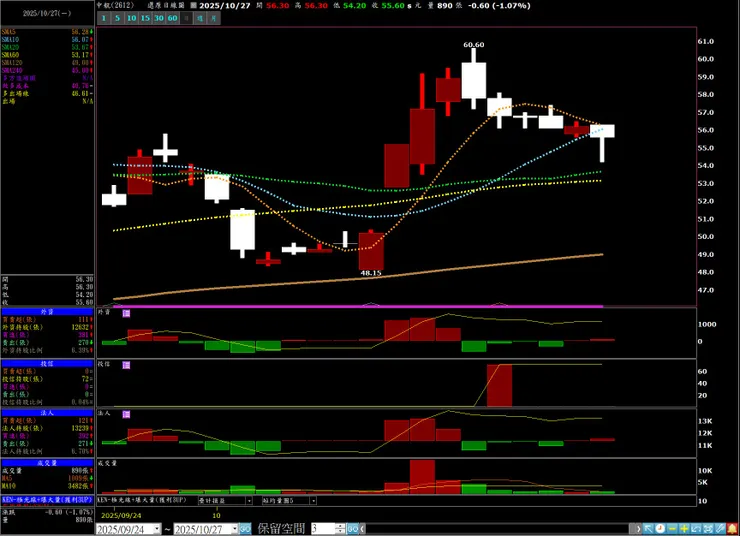Select the monthly (月) chart period button
Image resolution: width=740 pixels, height=536 pixels.
(214, 18)
